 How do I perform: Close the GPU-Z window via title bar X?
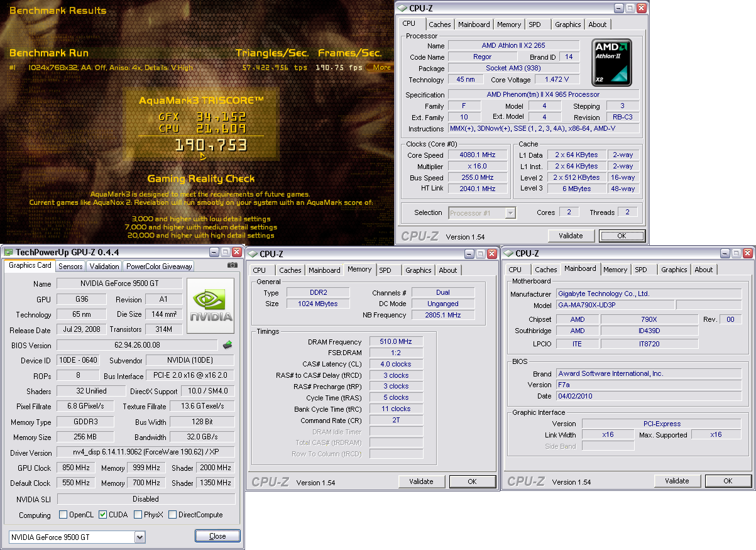click(236, 252)
